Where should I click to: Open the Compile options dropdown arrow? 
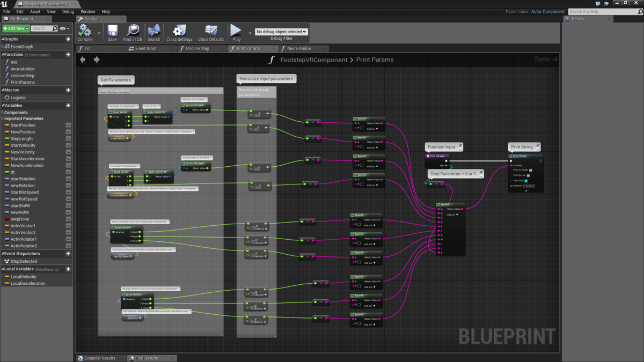tap(99, 33)
